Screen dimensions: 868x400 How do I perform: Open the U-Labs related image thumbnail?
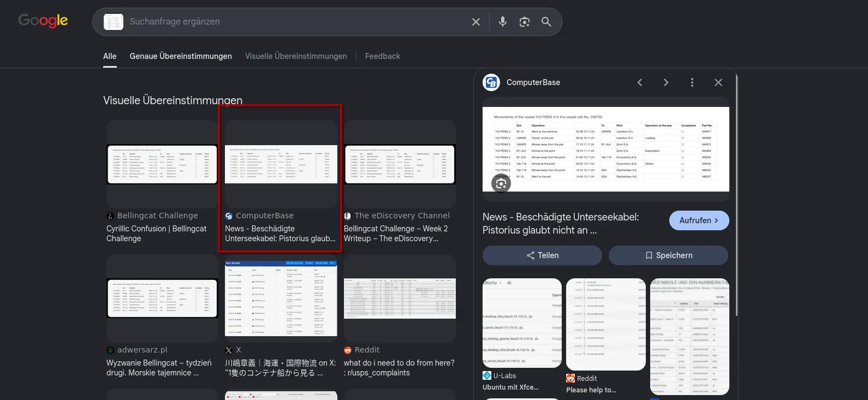[522, 323]
